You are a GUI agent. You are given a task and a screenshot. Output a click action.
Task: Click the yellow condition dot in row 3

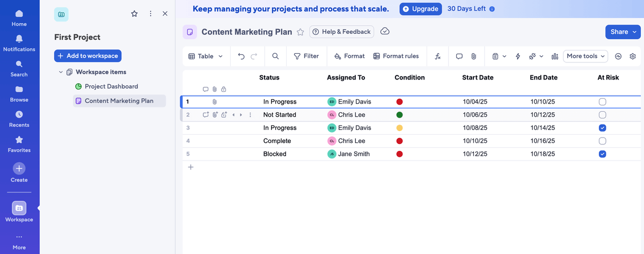399,128
